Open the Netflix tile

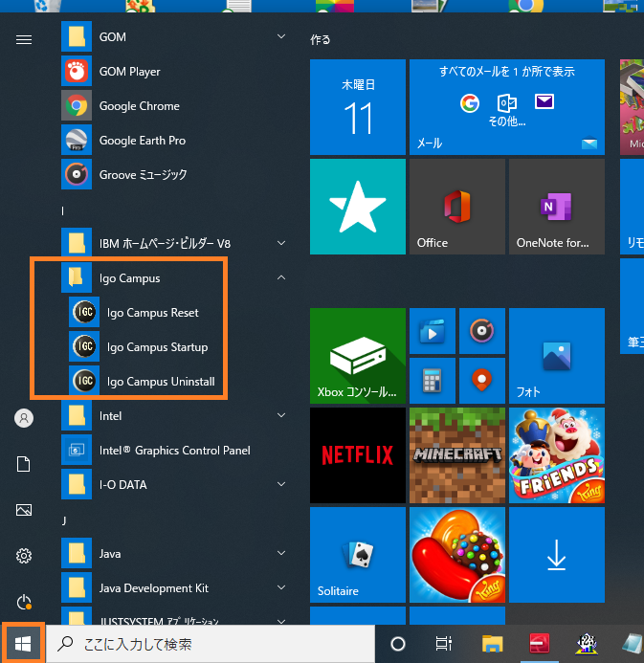point(358,455)
